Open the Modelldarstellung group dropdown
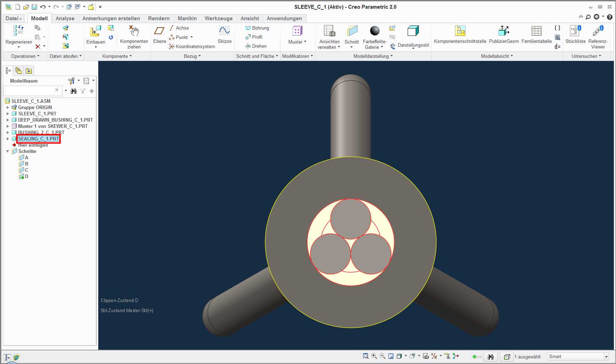616x364 pixels. (373, 56)
